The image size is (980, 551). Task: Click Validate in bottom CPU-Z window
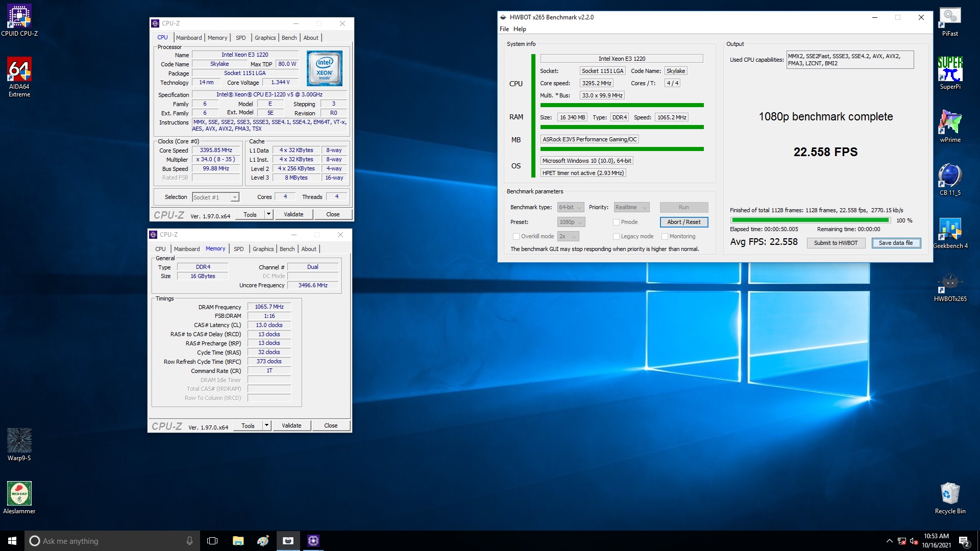[291, 425]
